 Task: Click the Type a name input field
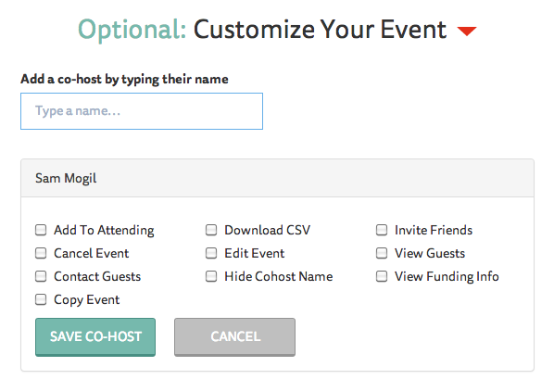(142, 111)
